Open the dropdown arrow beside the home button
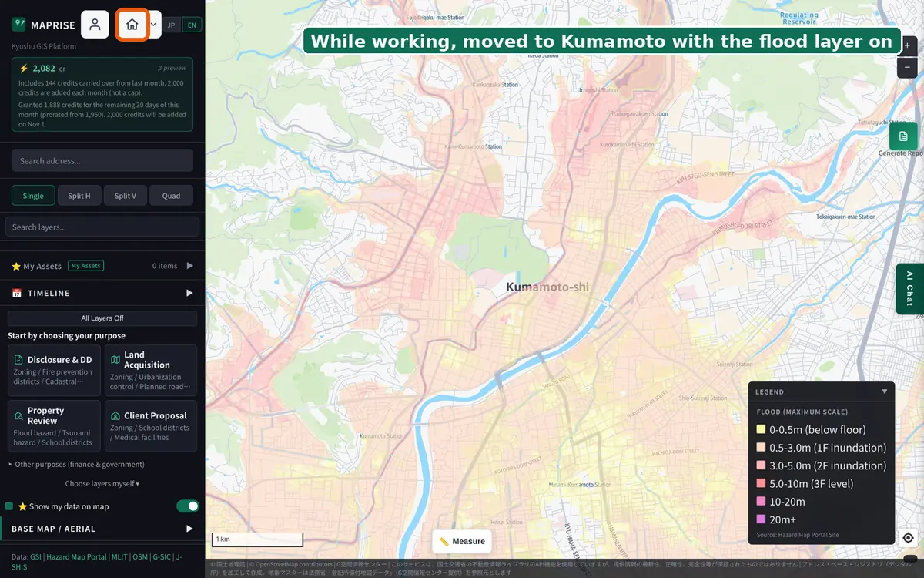924x578 pixels. [x=154, y=25]
